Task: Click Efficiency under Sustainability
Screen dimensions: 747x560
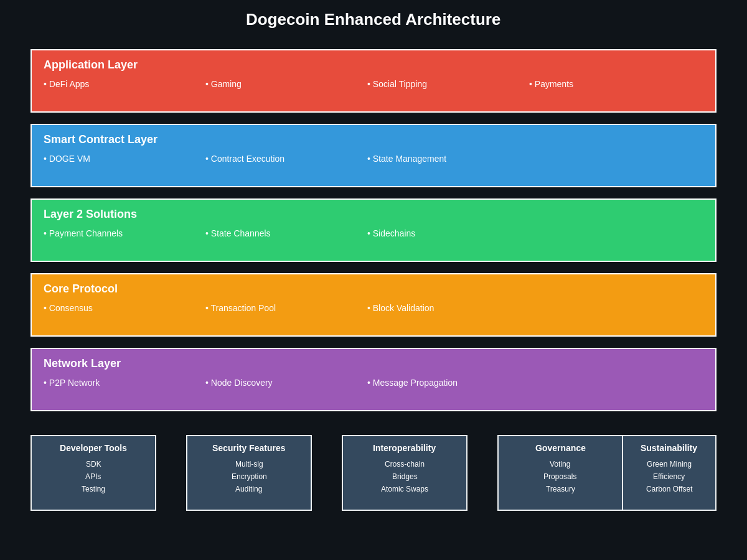Action: [669, 477]
